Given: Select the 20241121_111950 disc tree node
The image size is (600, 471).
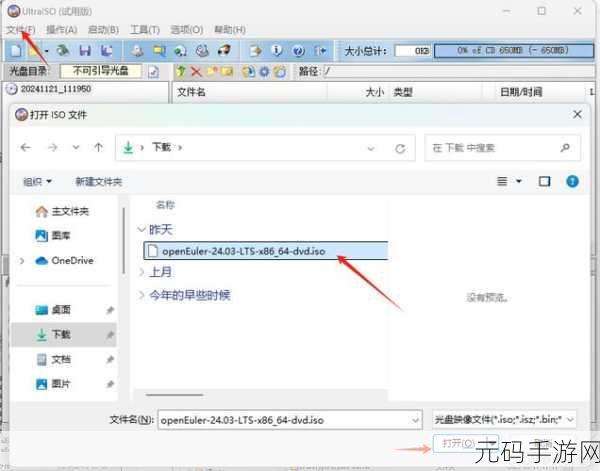Looking at the screenshot, I should point(55,89).
